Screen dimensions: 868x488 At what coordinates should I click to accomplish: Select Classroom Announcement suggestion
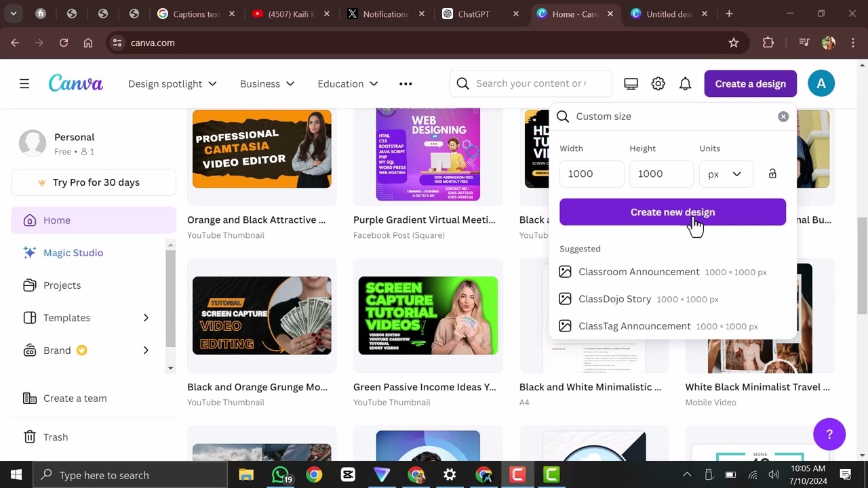pyautogui.click(x=673, y=272)
